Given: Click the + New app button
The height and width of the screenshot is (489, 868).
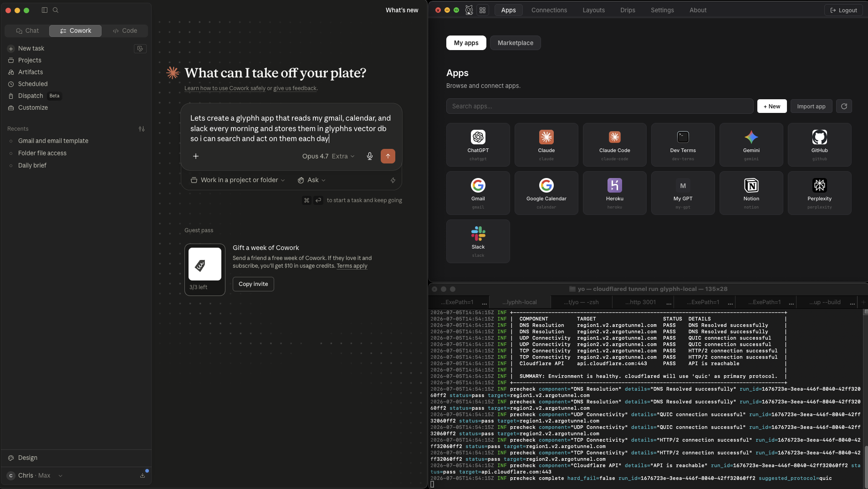Looking at the screenshot, I should [772, 106].
